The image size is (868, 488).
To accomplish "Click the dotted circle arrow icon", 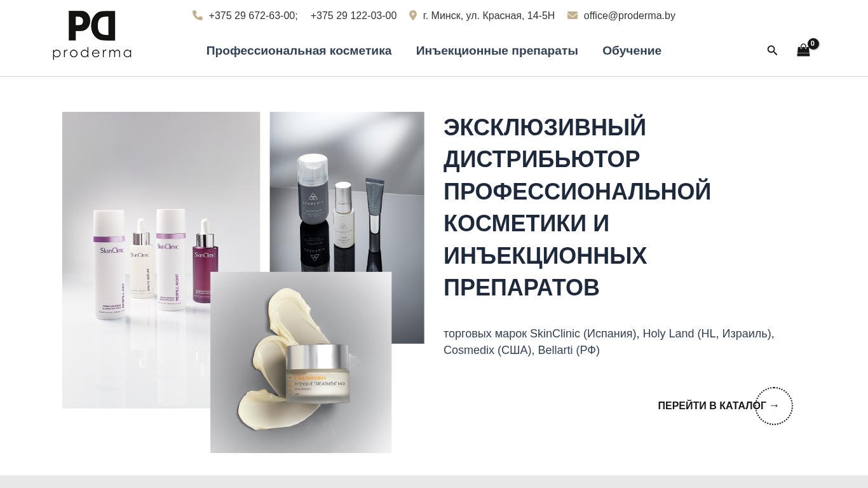I will (774, 406).
